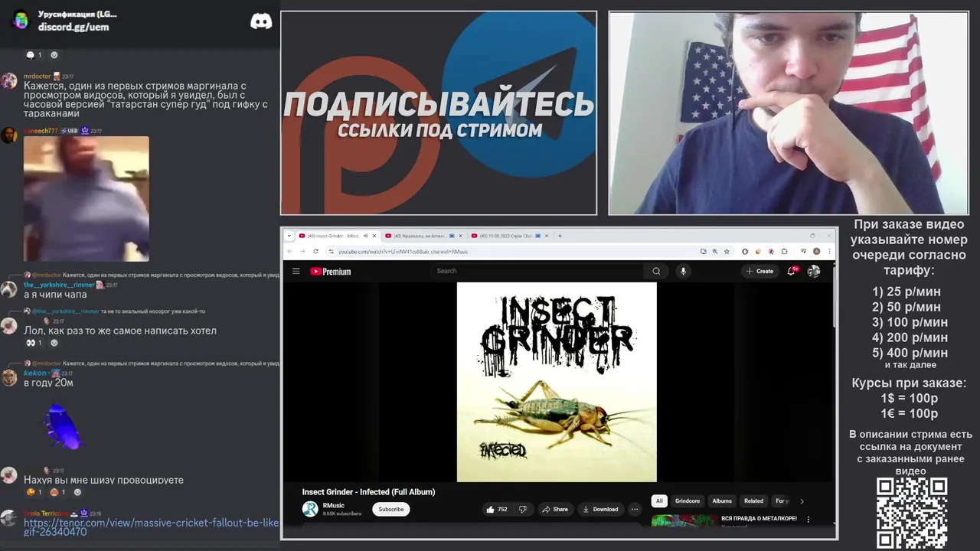Open tab search dropdown arrow

[289, 236]
